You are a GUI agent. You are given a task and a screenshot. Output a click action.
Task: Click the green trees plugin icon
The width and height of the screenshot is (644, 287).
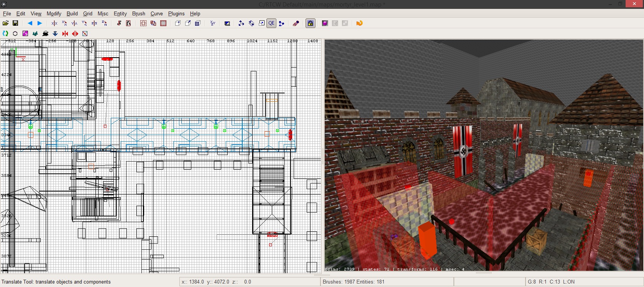point(35,33)
